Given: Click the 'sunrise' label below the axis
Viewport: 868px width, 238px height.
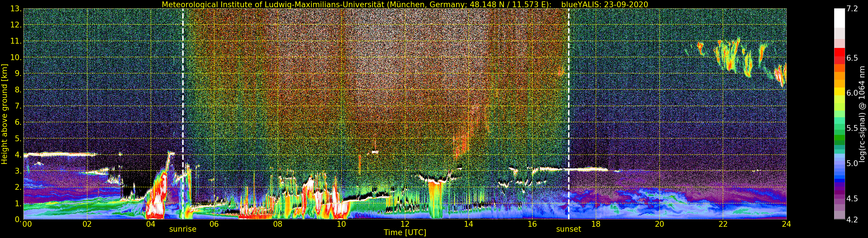Looking at the screenshot, I should [183, 229].
